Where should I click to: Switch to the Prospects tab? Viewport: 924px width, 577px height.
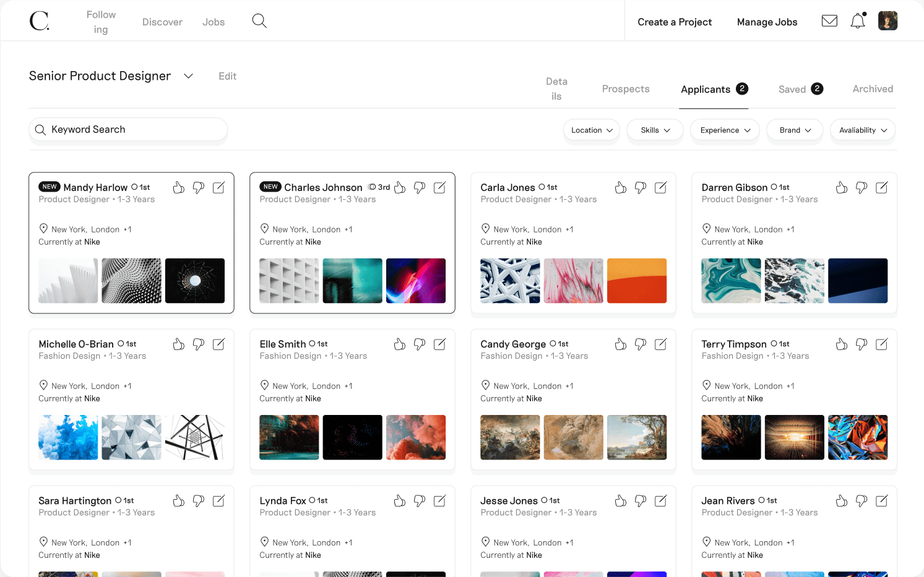[626, 89]
